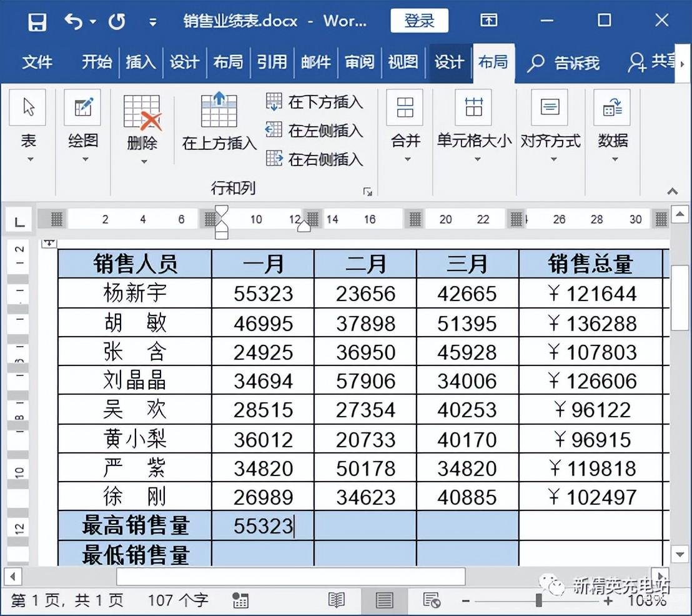The height and width of the screenshot is (616, 692).
Task: Open Customize Quick Access Toolbar dropdown
Action: click(x=152, y=22)
